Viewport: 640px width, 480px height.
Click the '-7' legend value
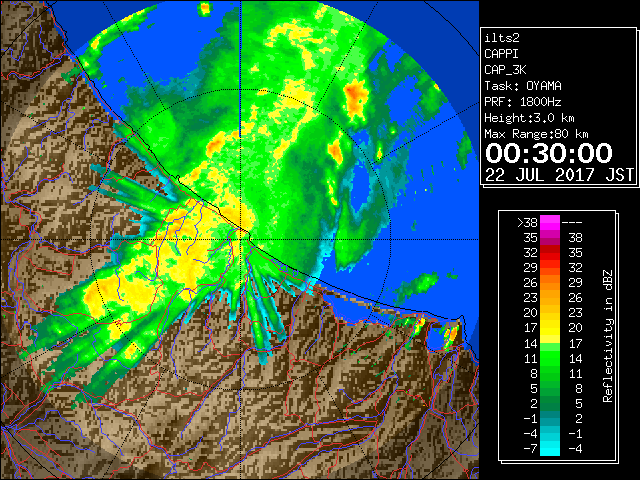click(530, 448)
